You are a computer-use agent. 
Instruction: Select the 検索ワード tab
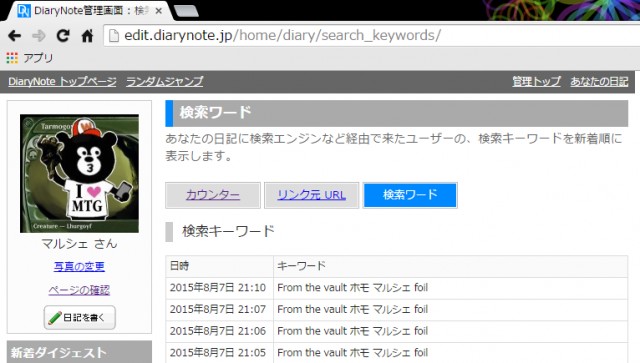(x=410, y=195)
